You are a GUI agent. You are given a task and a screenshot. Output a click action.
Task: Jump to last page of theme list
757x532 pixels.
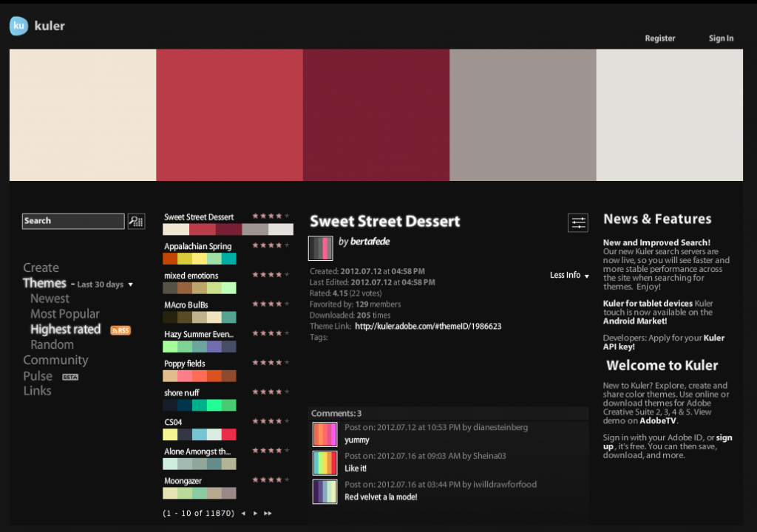pos(268,514)
